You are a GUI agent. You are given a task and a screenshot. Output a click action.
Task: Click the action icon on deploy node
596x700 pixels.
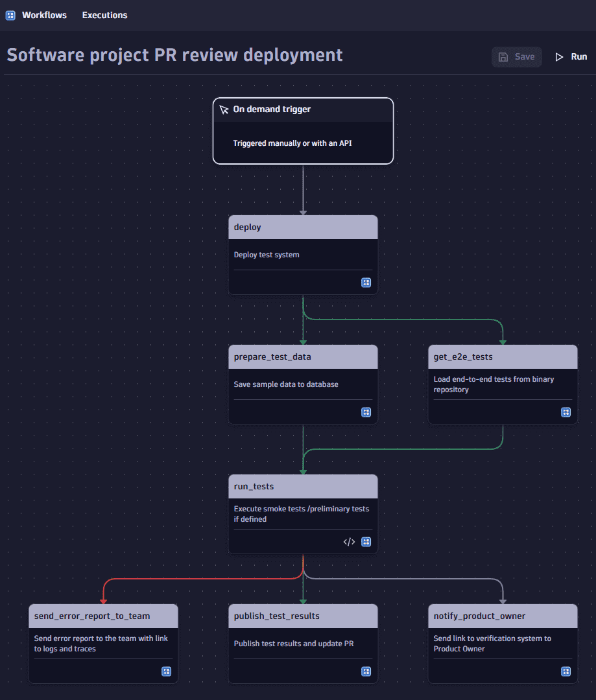pyautogui.click(x=366, y=283)
